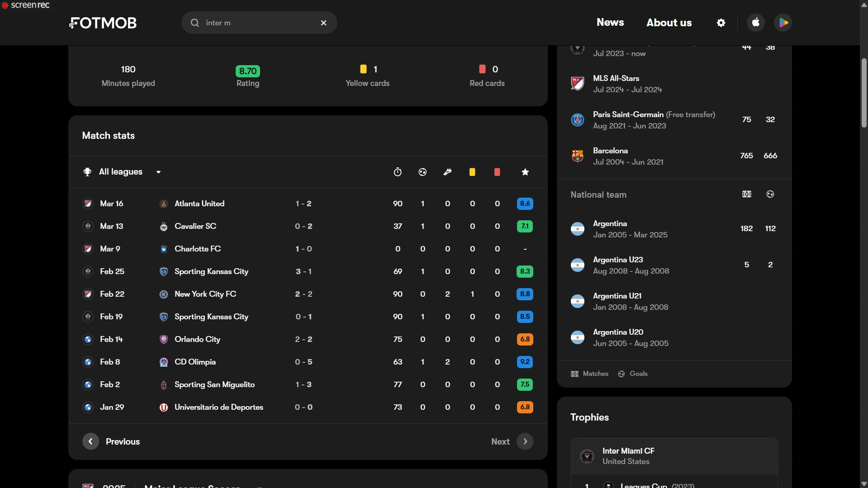
Task: Open the Apple App Store download icon
Action: (756, 23)
